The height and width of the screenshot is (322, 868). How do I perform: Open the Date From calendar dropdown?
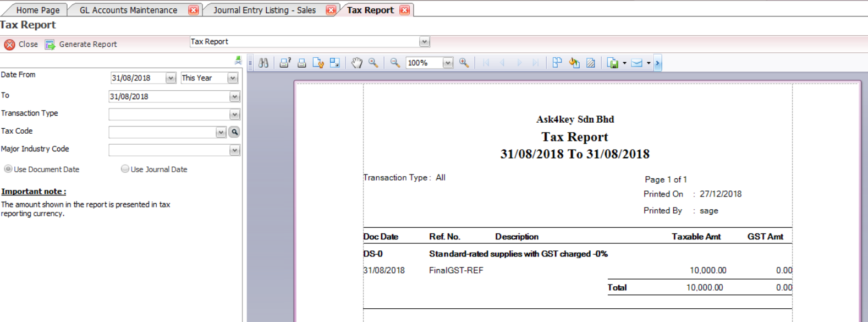click(x=171, y=78)
